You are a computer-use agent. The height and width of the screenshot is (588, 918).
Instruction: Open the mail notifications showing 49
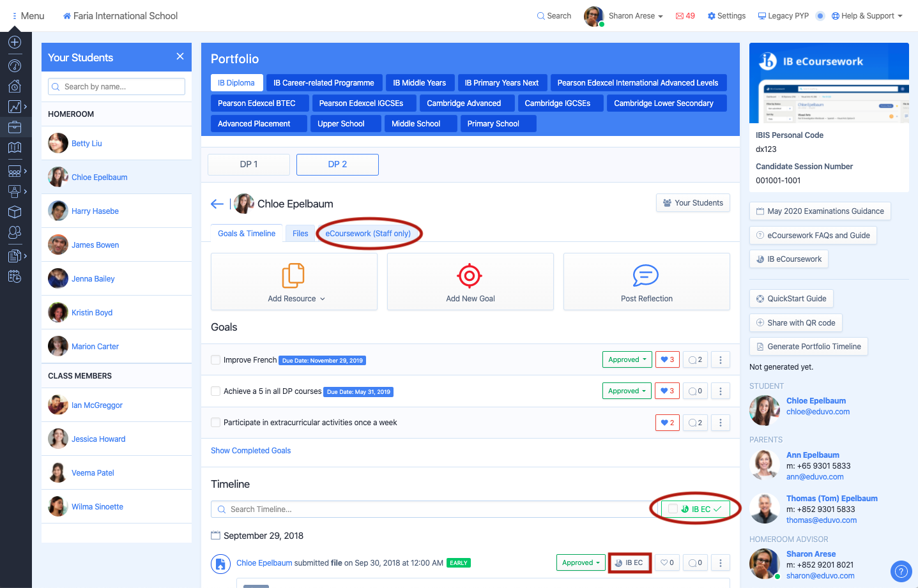pyautogui.click(x=685, y=16)
